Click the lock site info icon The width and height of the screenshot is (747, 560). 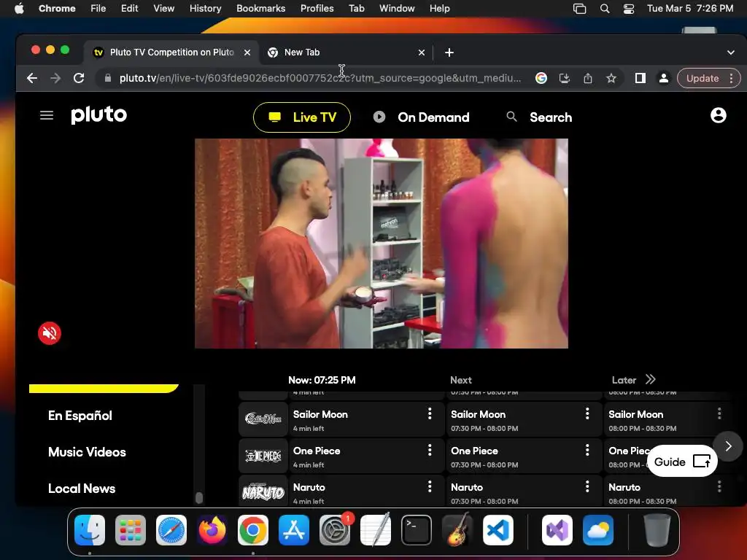point(108,78)
